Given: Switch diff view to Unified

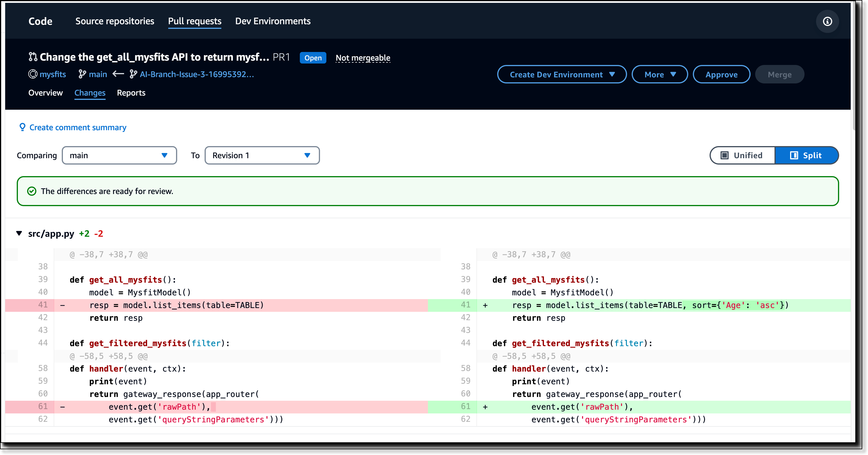Looking at the screenshot, I should click(742, 155).
